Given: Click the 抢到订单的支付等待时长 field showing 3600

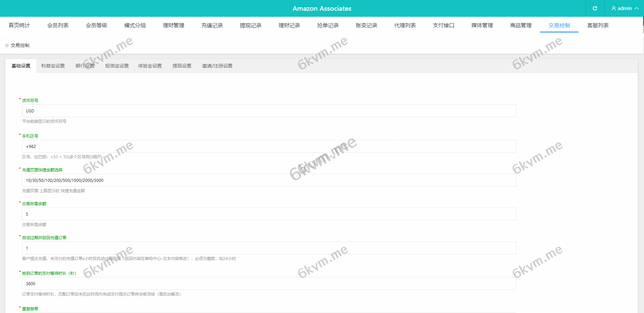Looking at the screenshot, I should (269, 283).
